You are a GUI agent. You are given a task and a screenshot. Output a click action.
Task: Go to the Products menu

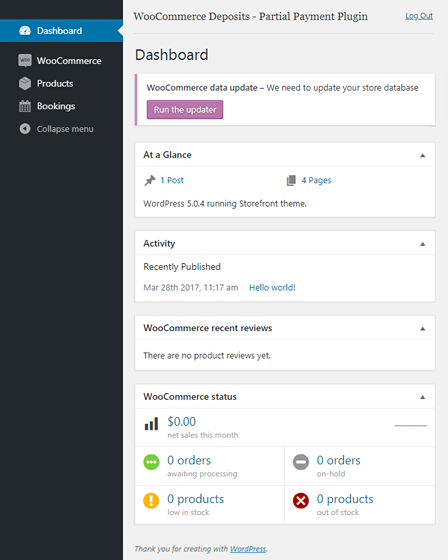(x=61, y=84)
